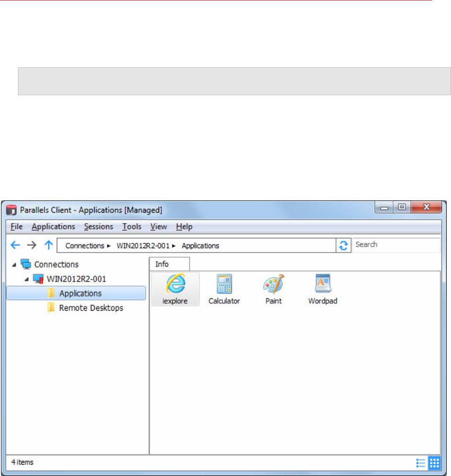The height and width of the screenshot is (476, 451).
Task: Open the Tools menu
Action: (x=132, y=226)
